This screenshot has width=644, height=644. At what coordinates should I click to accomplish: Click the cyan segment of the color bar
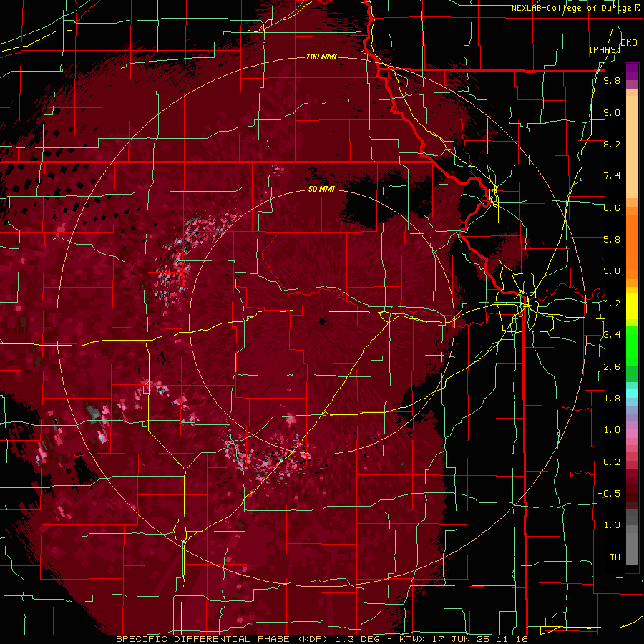pyautogui.click(x=632, y=394)
